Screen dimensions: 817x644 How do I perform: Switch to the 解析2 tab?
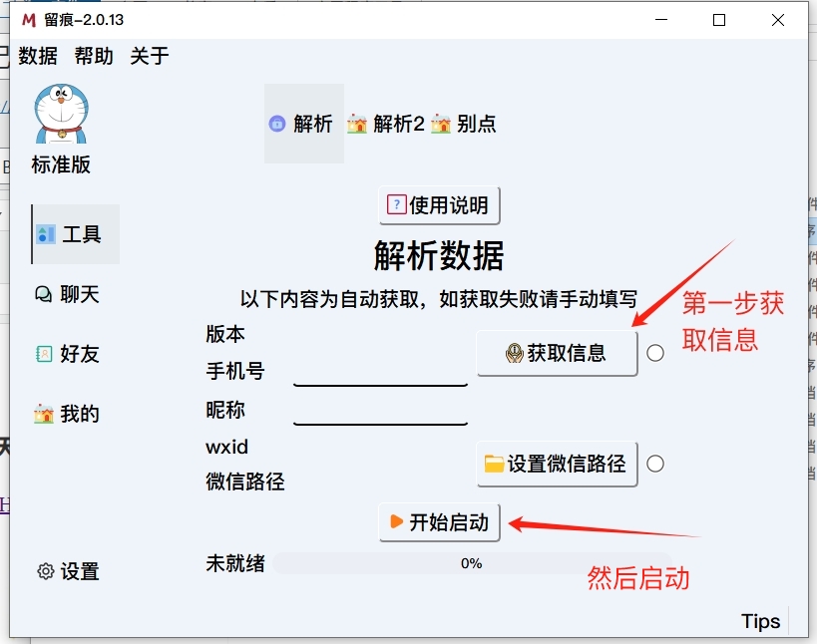(x=386, y=124)
